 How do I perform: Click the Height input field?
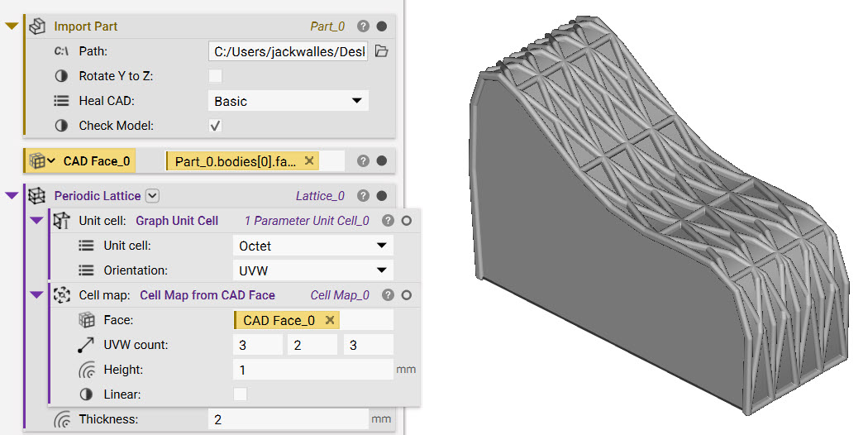[312, 370]
